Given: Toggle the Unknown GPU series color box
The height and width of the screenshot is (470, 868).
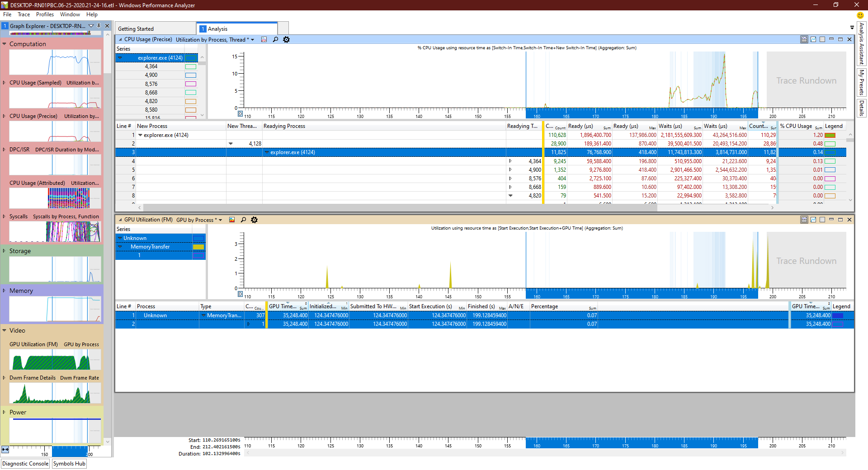Looking at the screenshot, I should pyautogui.click(x=199, y=238).
